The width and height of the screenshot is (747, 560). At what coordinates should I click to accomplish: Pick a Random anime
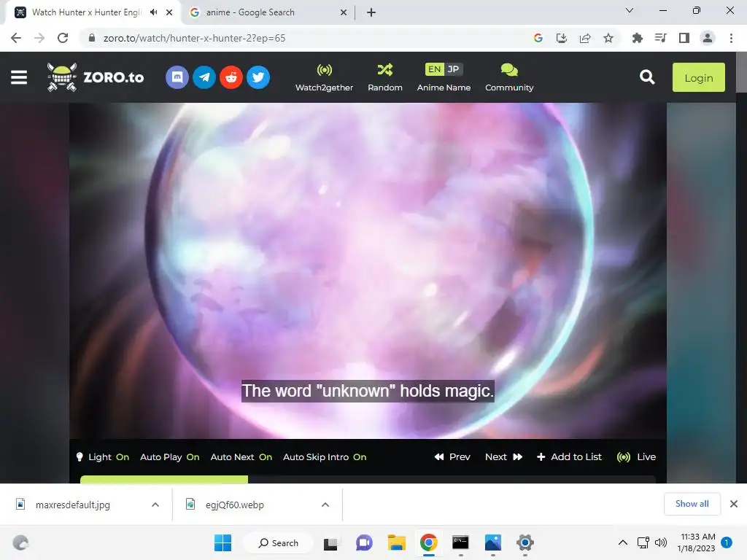385,77
